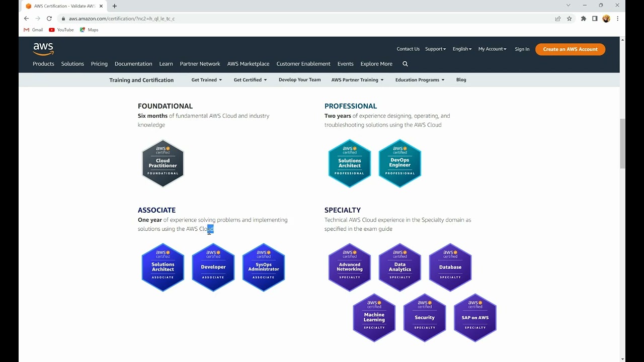Open the Blog link
The image size is (644, 362).
coord(461,80)
